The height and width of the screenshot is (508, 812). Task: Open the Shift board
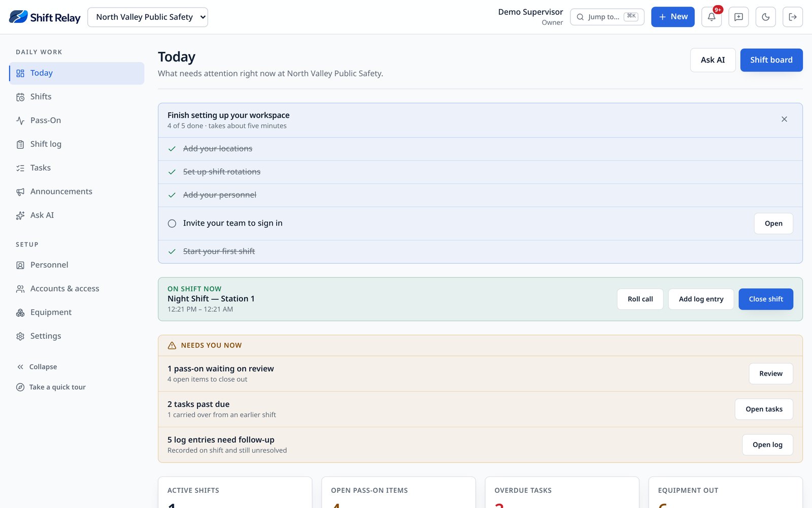coord(771,60)
